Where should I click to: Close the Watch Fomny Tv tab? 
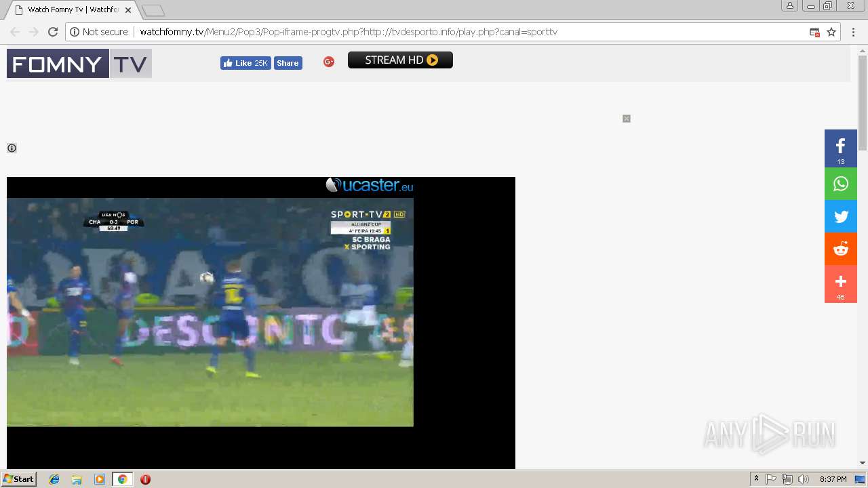click(128, 10)
